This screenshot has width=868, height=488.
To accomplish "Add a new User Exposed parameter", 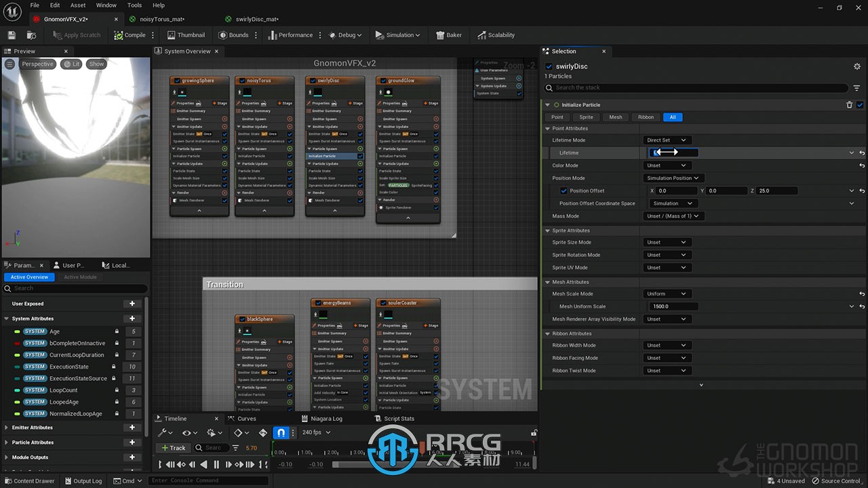I will 132,304.
